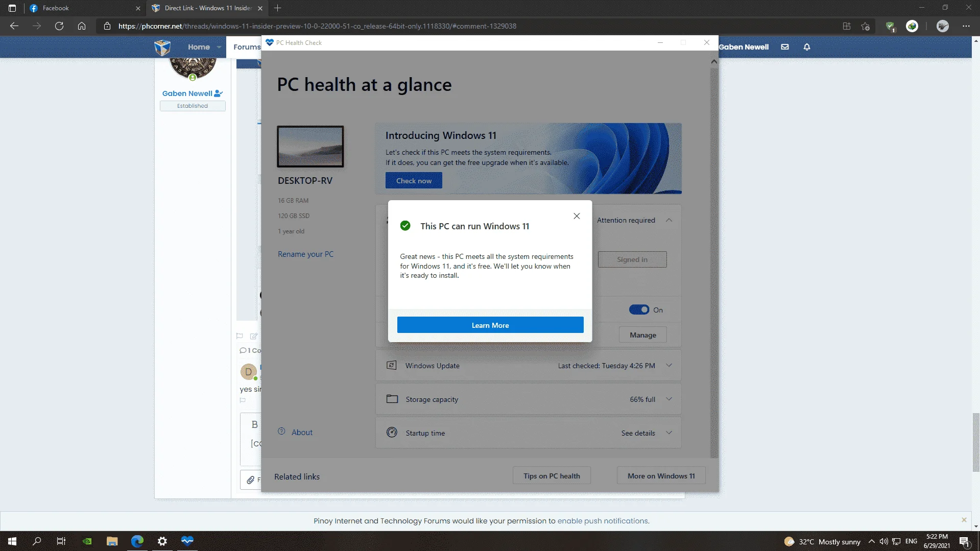Image resolution: width=980 pixels, height=551 pixels.
Task: Click the More on Windows 11 button
Action: pos(661,476)
